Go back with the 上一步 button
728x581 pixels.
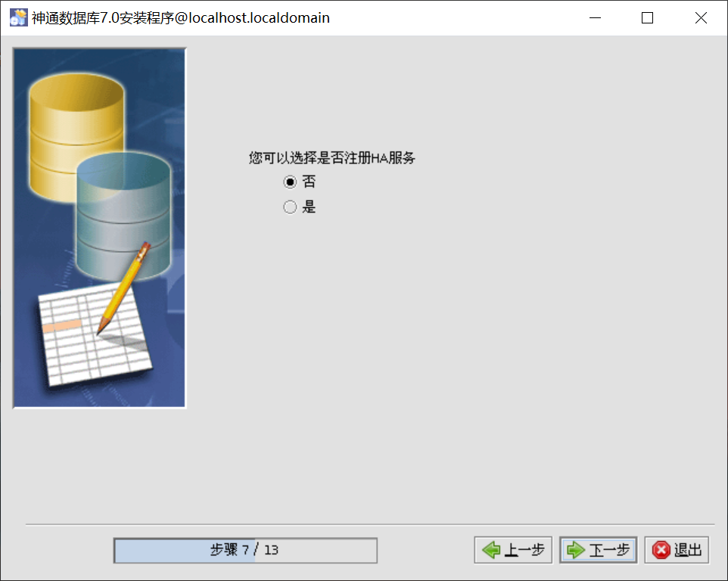tap(513, 550)
